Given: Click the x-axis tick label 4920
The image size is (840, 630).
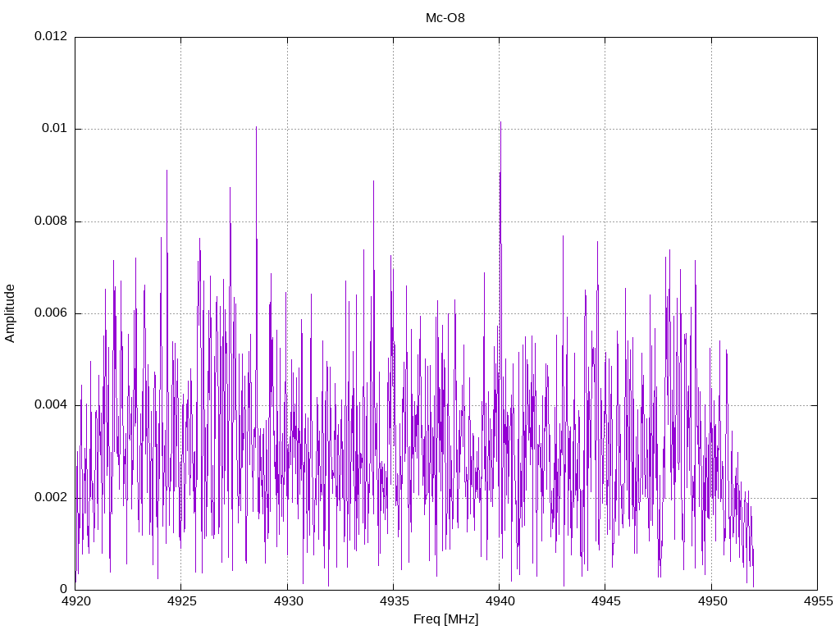Looking at the screenshot, I should 76,601.
